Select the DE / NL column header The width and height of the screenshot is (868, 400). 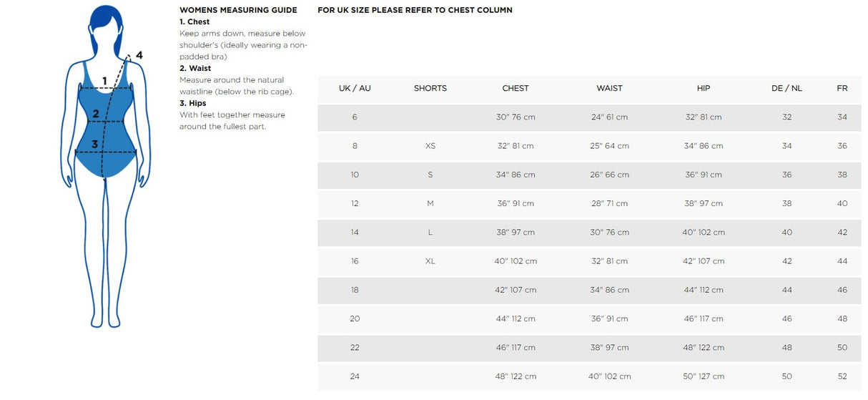click(x=786, y=88)
